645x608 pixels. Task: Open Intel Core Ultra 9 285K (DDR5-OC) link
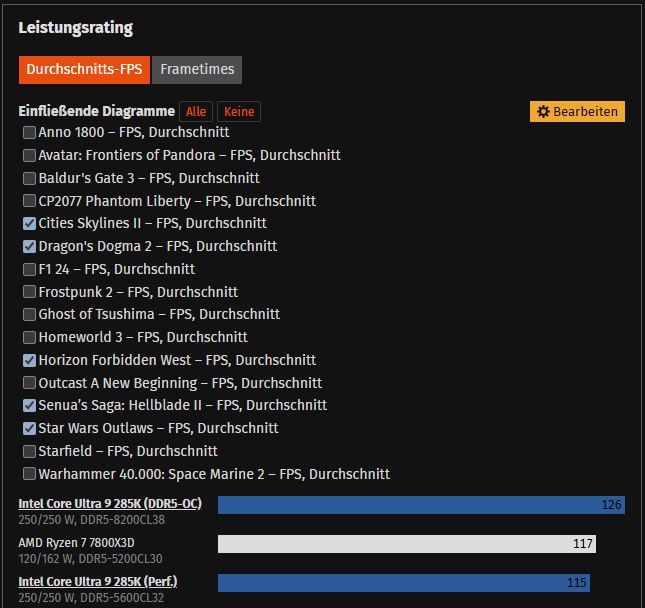pos(110,503)
